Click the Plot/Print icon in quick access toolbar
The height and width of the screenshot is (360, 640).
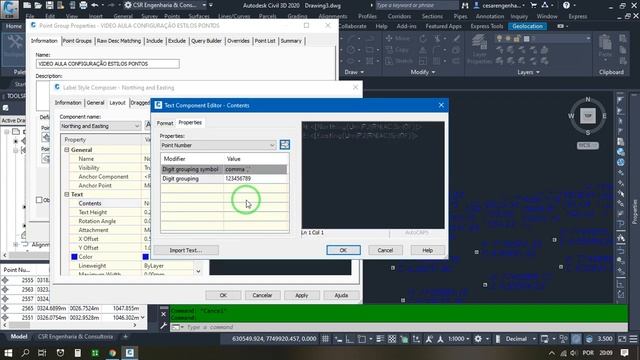pyautogui.click(x=83, y=5)
